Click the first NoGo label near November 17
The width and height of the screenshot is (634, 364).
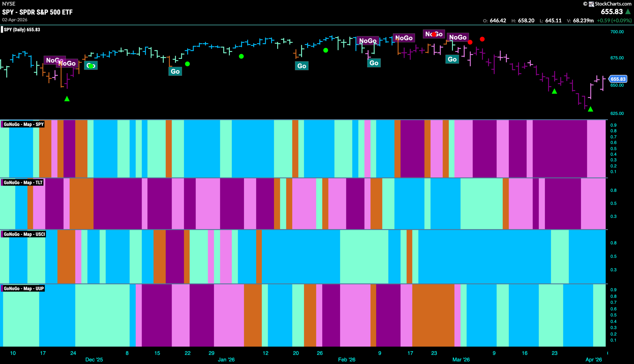(54, 60)
